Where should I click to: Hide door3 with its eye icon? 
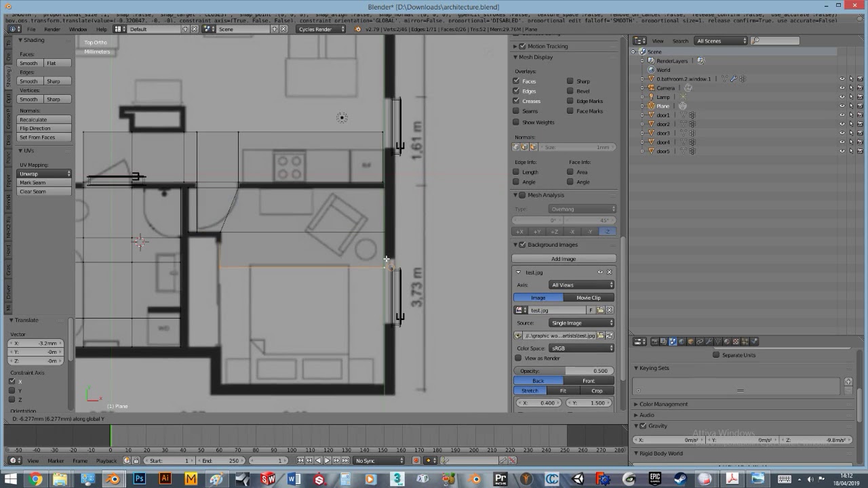pyautogui.click(x=842, y=134)
